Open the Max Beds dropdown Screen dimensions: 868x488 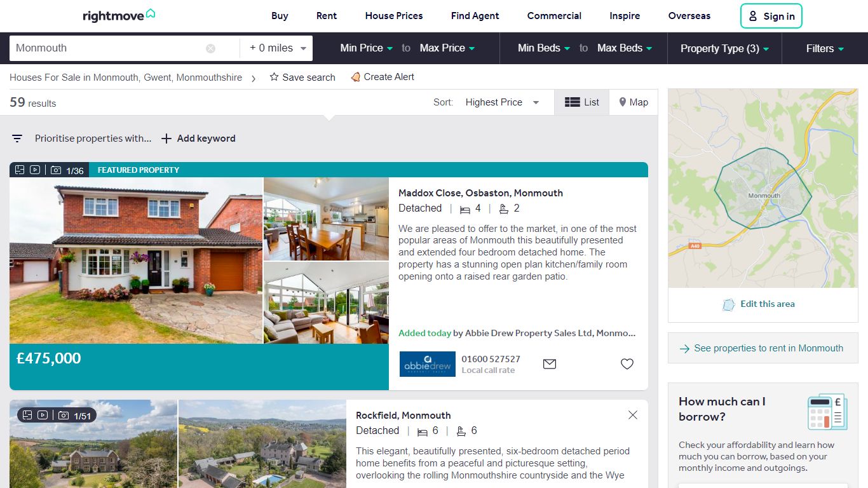coord(625,48)
